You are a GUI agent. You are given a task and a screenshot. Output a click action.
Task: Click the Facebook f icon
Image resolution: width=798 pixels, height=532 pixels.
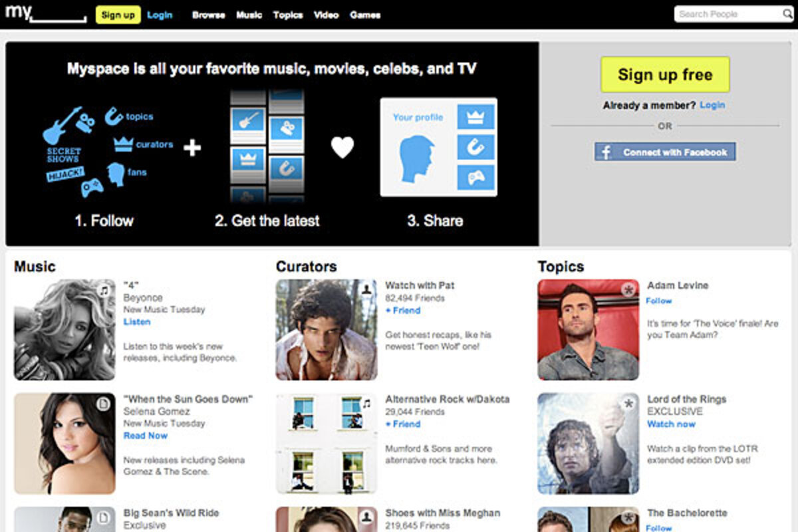click(x=606, y=152)
